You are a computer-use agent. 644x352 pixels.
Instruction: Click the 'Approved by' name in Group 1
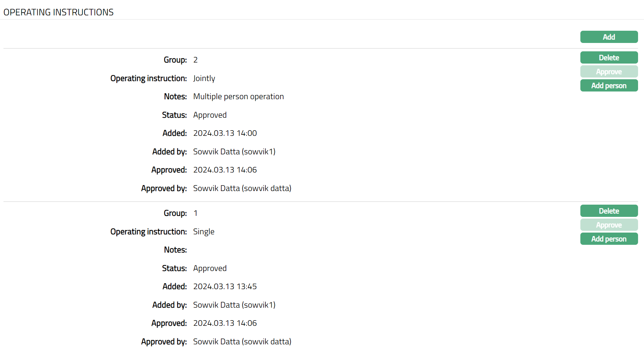pyautogui.click(x=242, y=342)
